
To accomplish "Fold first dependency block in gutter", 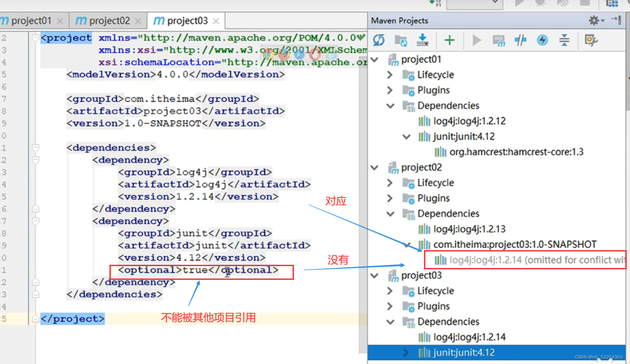I will coord(35,160).
